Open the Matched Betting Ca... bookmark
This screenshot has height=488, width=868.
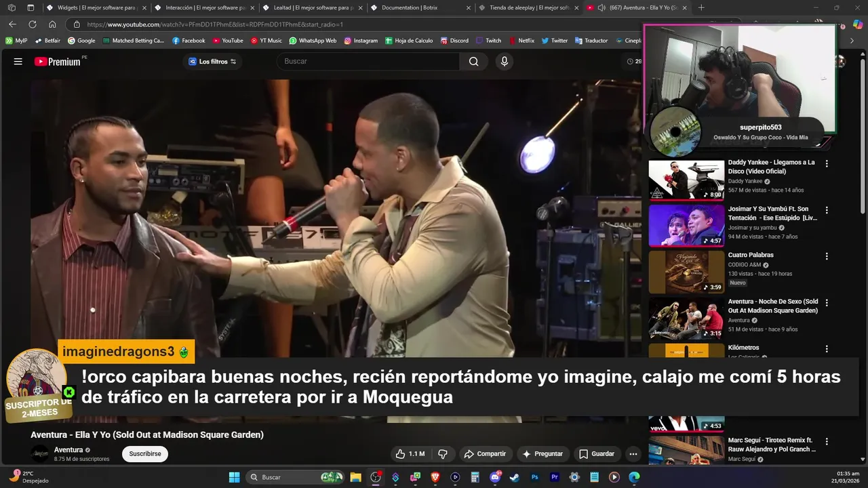(x=133, y=41)
